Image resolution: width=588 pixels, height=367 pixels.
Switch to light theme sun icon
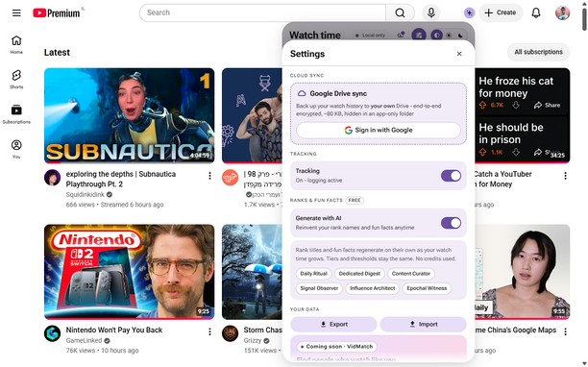(449, 36)
